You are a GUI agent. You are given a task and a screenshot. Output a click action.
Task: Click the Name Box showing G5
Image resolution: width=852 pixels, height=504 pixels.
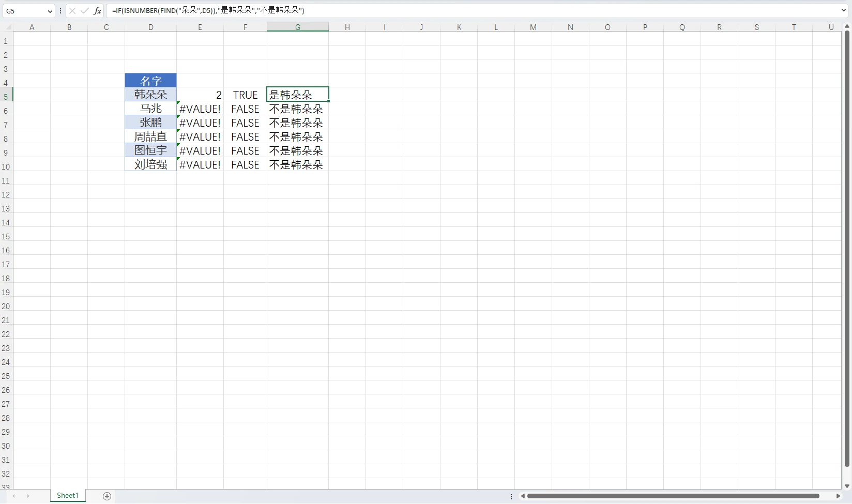[25, 11]
